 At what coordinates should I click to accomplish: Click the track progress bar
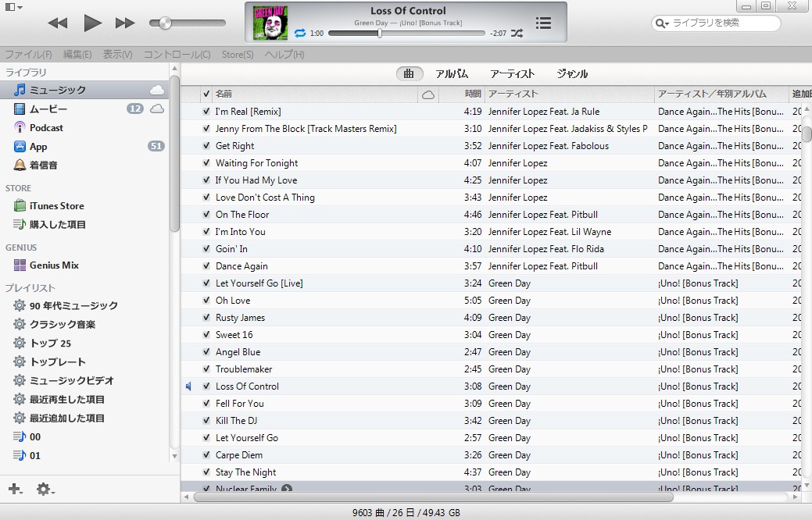pyautogui.click(x=406, y=33)
